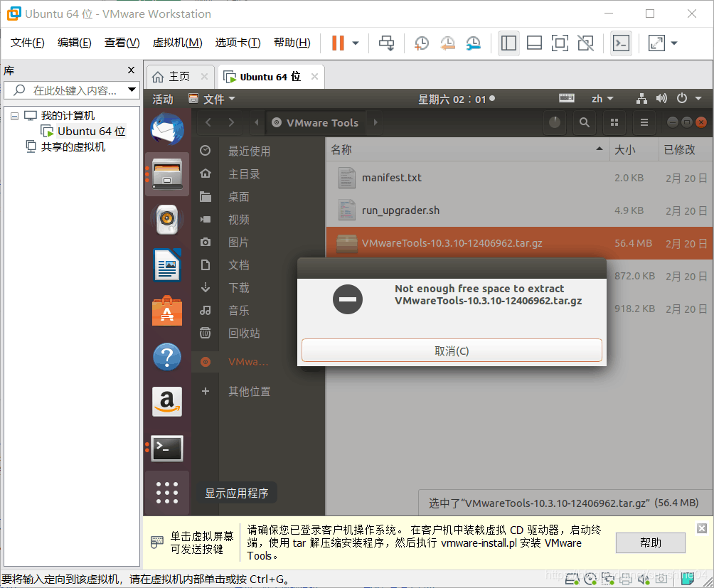Click the stretch guest display icon
The height and width of the screenshot is (588, 714).
point(656,43)
